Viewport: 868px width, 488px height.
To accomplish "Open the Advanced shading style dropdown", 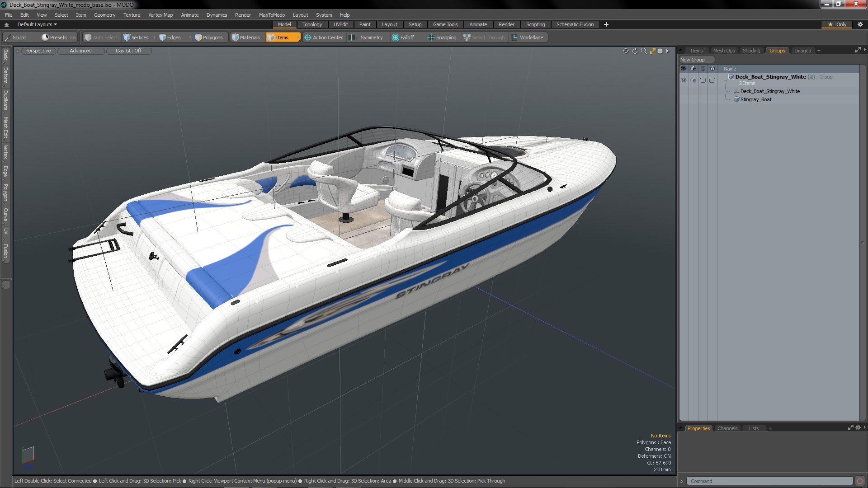I will point(80,51).
